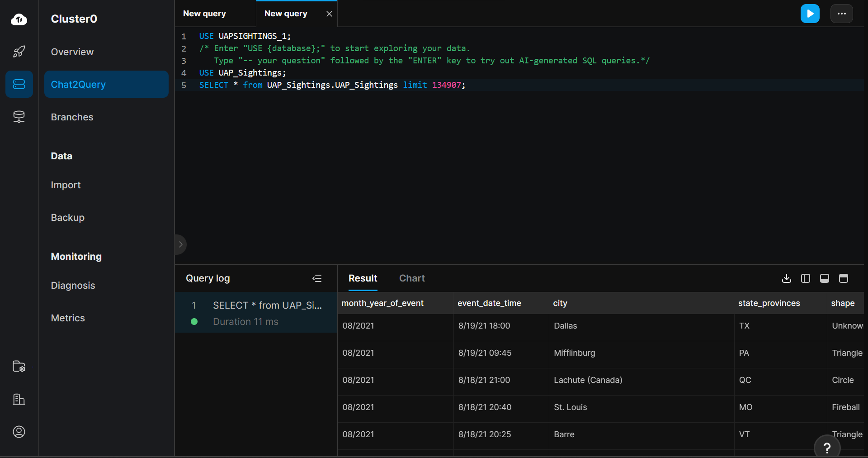Maximize the result panel layout icon
868x458 pixels.
click(x=844, y=278)
